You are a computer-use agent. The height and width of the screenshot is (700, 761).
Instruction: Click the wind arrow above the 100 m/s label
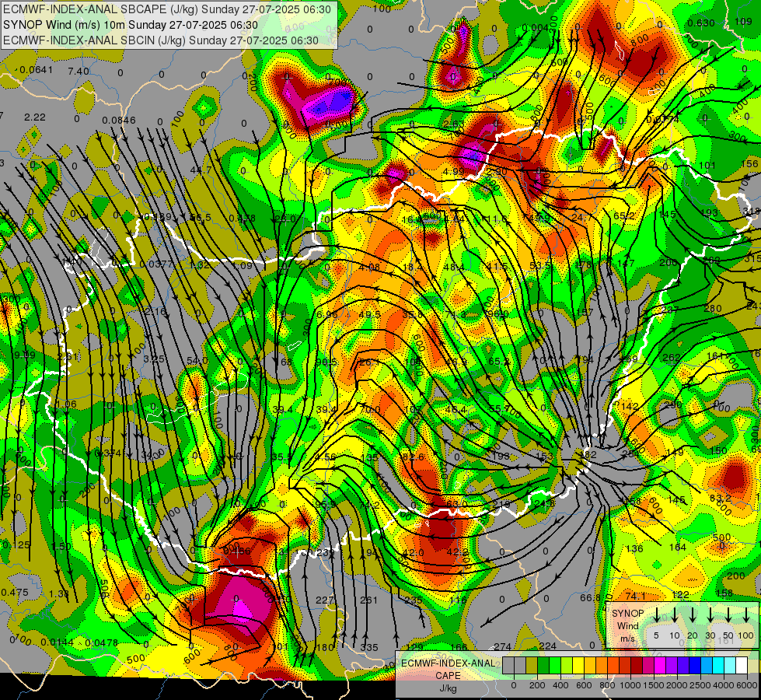746,615
